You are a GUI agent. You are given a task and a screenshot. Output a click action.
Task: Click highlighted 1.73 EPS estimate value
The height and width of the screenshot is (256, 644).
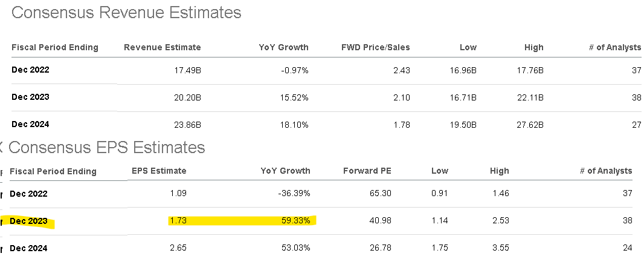tap(177, 221)
